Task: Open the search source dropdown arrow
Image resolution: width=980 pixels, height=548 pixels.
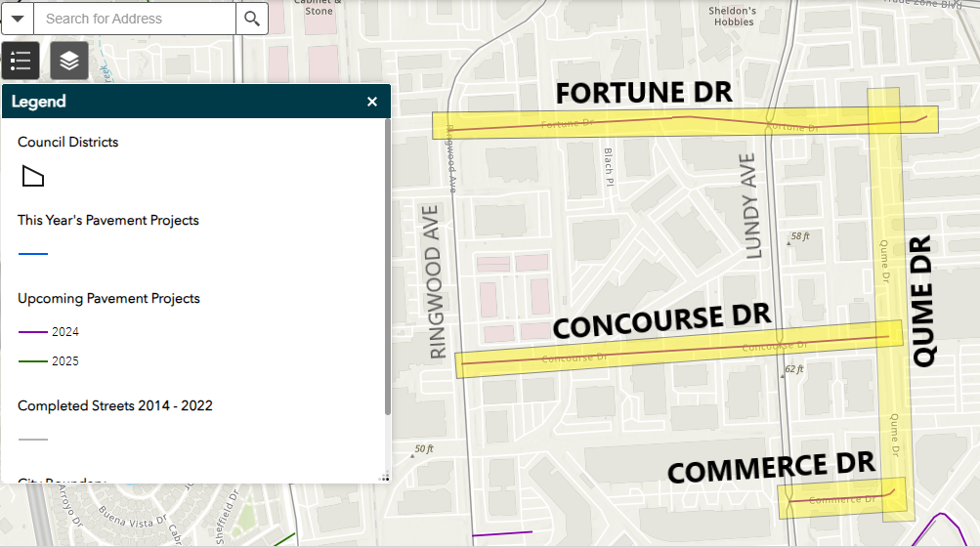Action: (x=17, y=19)
